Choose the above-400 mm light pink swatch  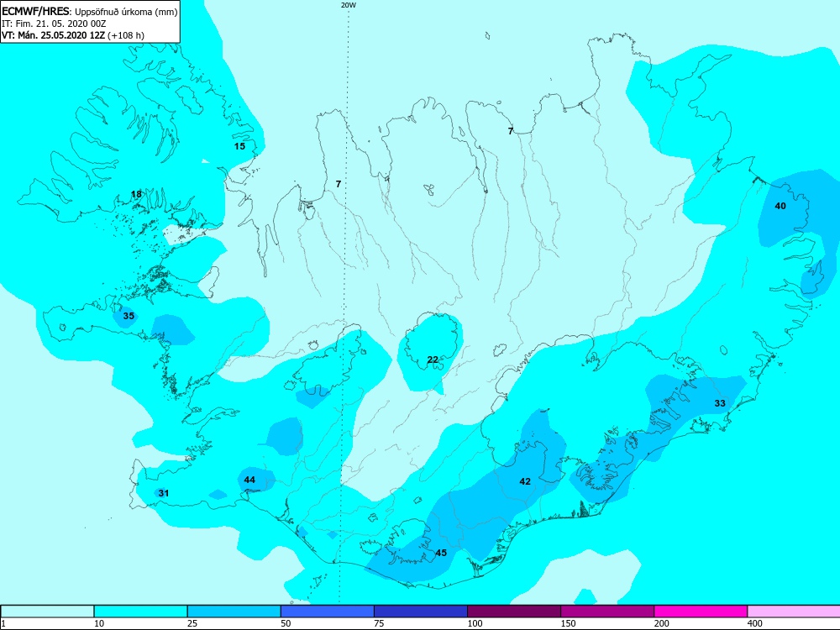[x=794, y=612]
